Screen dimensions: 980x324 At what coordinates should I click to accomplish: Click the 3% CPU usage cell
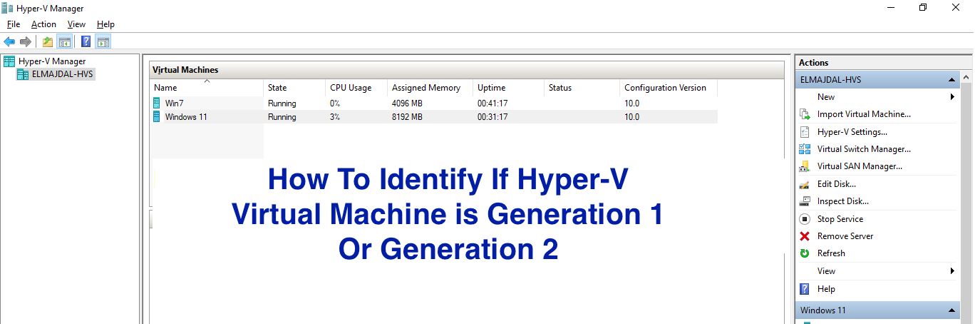(335, 117)
